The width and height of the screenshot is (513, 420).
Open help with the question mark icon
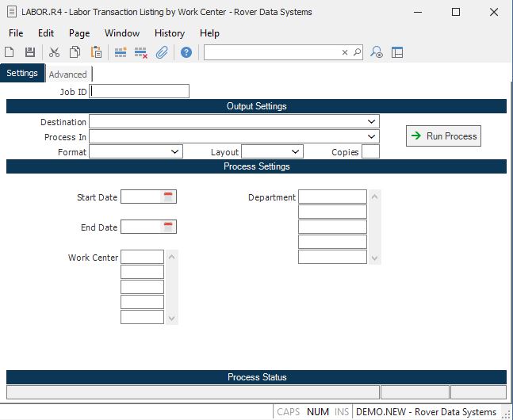[x=186, y=52]
